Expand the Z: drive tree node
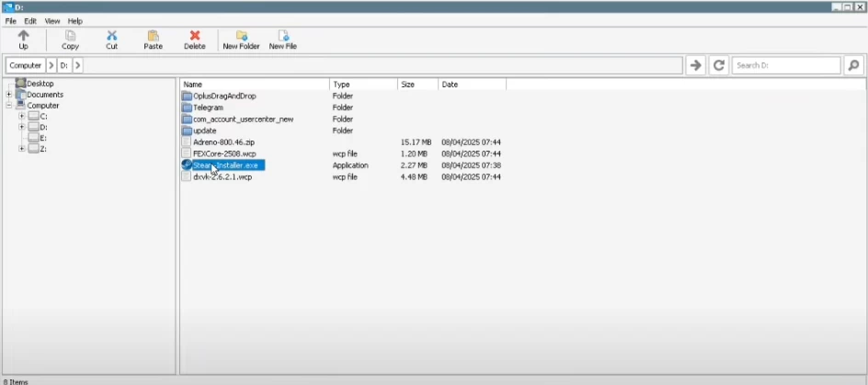The width and height of the screenshot is (868, 385). tap(22, 148)
